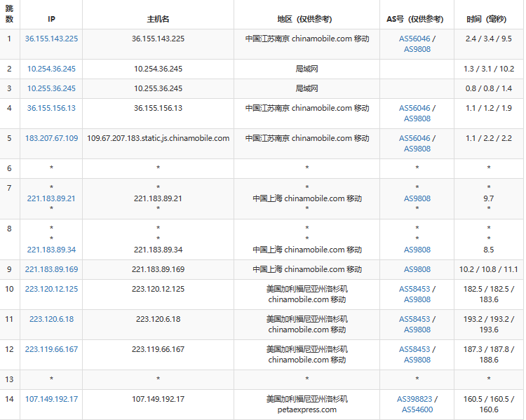Select hop number 6 cell
The width and height of the screenshot is (526, 420).
pyautogui.click(x=9, y=168)
